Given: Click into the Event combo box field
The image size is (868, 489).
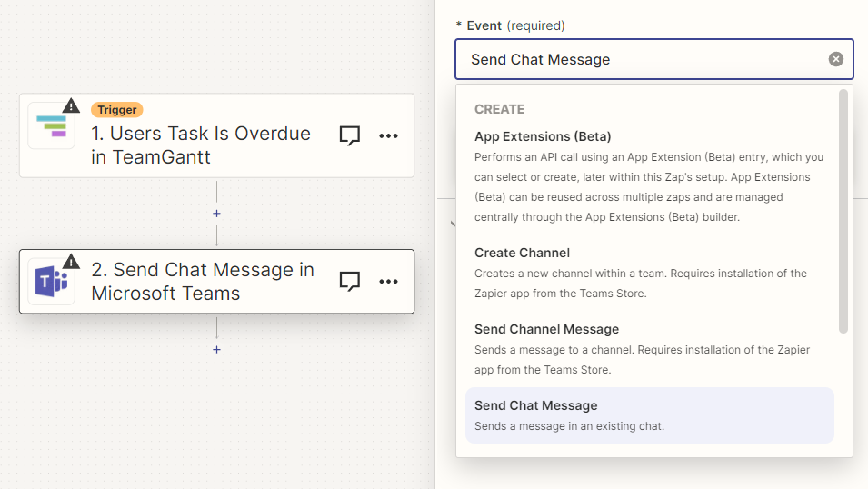Looking at the screenshot, I should tap(636, 59).
